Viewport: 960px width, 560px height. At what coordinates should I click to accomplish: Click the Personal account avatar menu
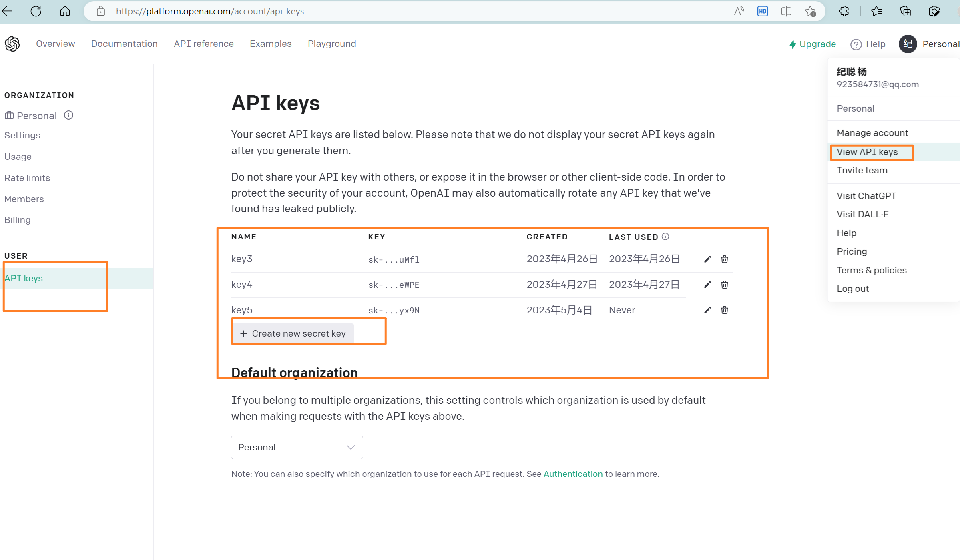point(908,44)
